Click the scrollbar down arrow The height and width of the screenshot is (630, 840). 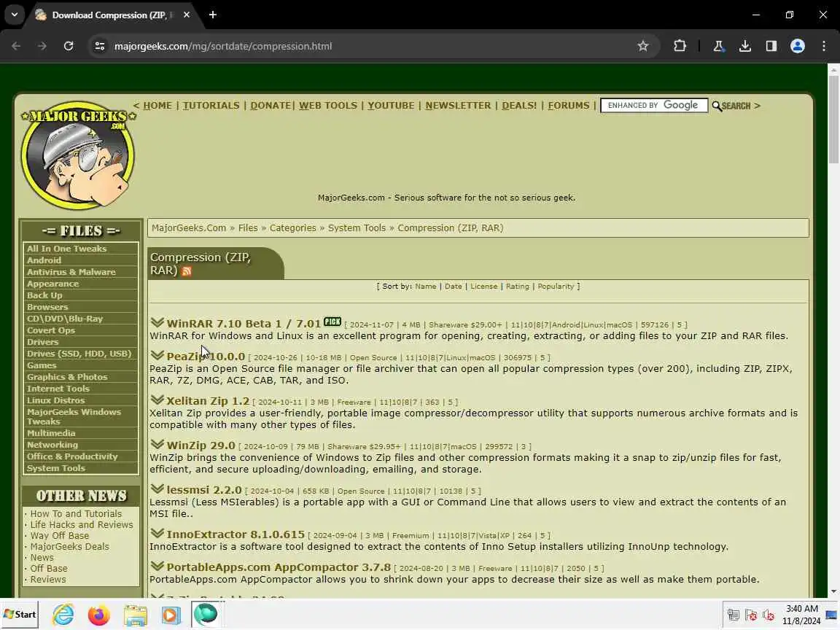(833, 592)
